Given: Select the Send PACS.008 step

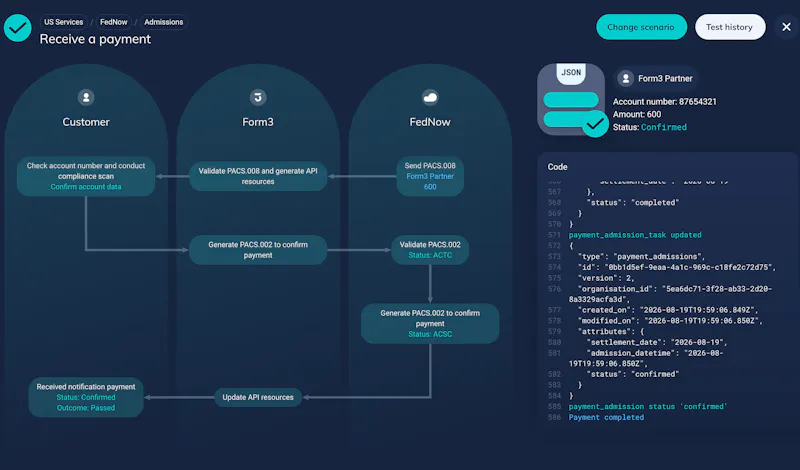Looking at the screenshot, I should click(430, 176).
